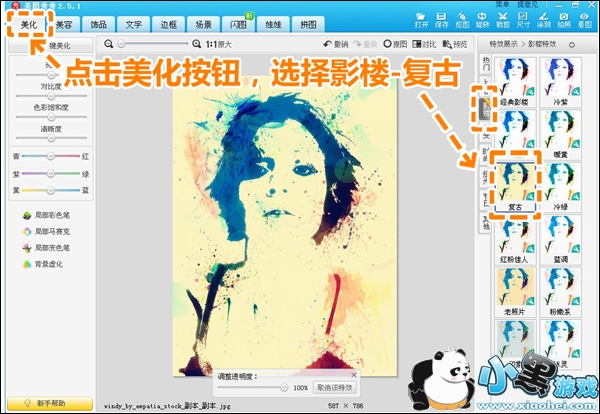Select the 局部彩色笔 local color pen

[46, 215]
